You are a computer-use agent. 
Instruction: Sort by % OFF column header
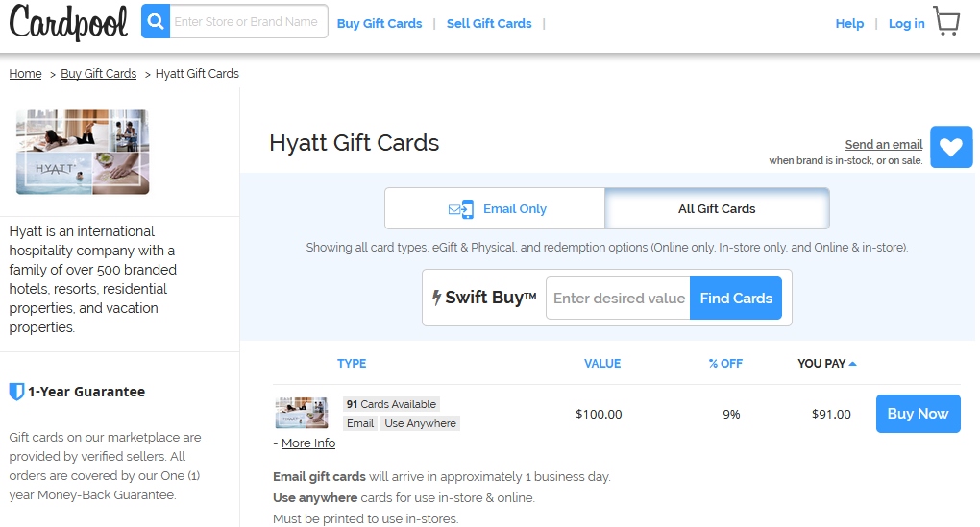click(x=725, y=364)
